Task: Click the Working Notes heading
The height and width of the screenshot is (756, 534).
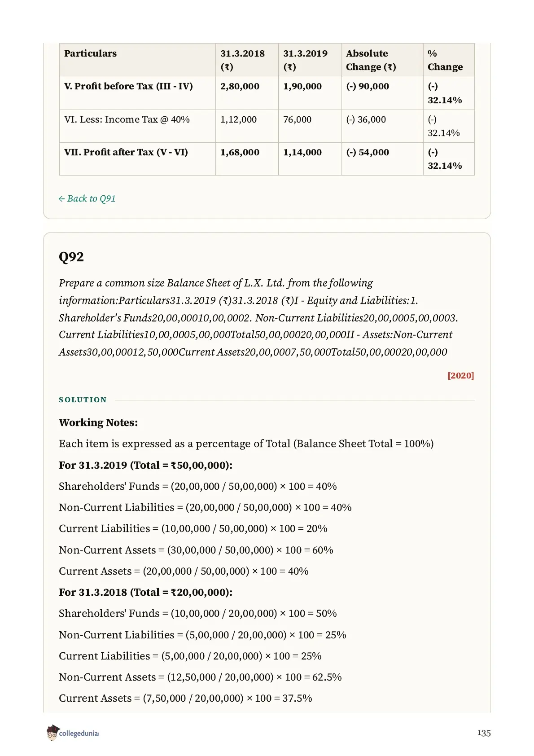Action: pos(98,422)
